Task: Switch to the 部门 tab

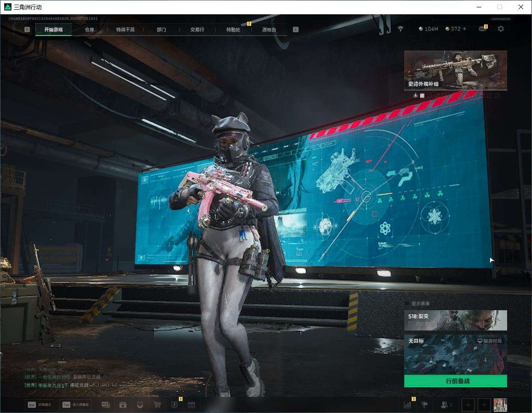Action: pos(161,29)
